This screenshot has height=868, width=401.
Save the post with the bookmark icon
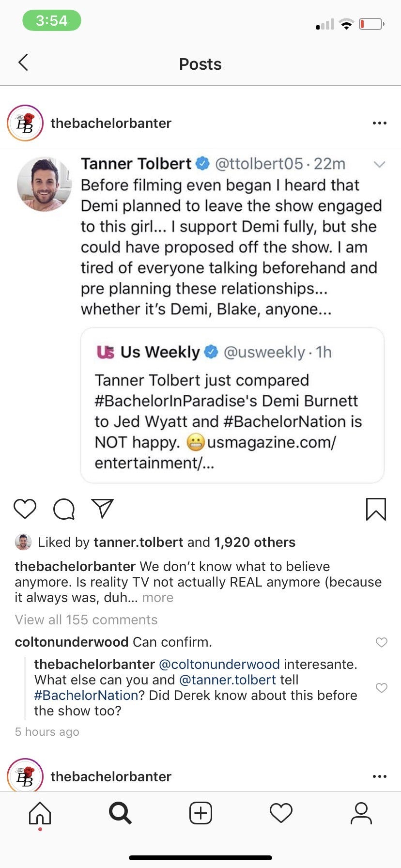click(376, 509)
